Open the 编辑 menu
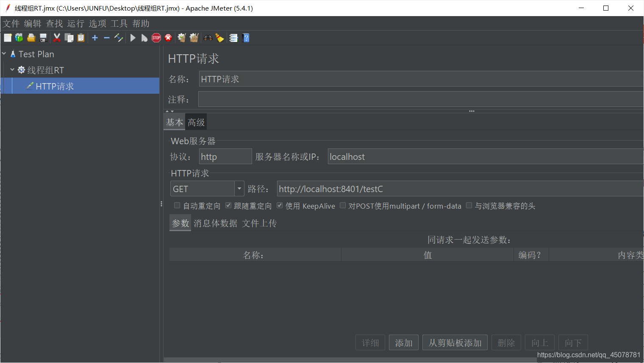Viewport: 644px width, 363px height. [x=33, y=23]
